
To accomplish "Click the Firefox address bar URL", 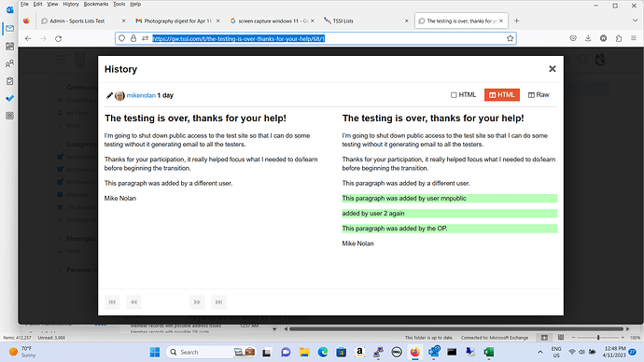I will click(x=239, y=38).
